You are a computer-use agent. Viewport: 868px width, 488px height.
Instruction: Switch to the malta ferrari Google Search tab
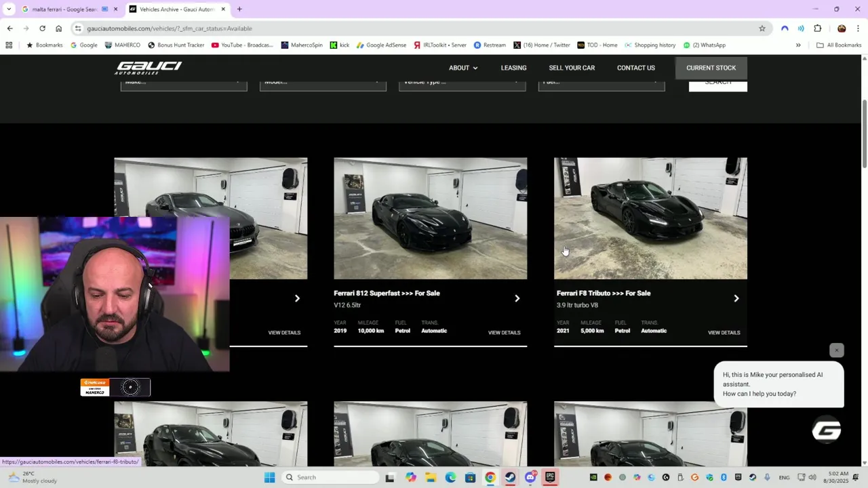click(64, 9)
